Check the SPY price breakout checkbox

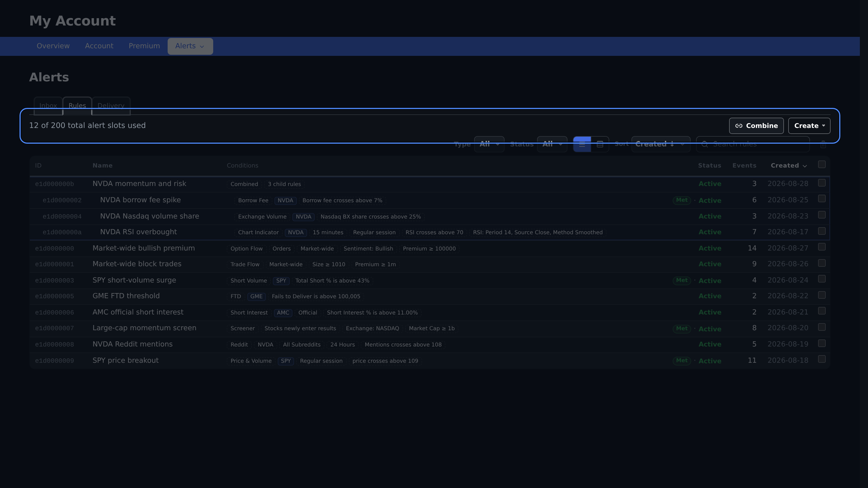click(822, 359)
